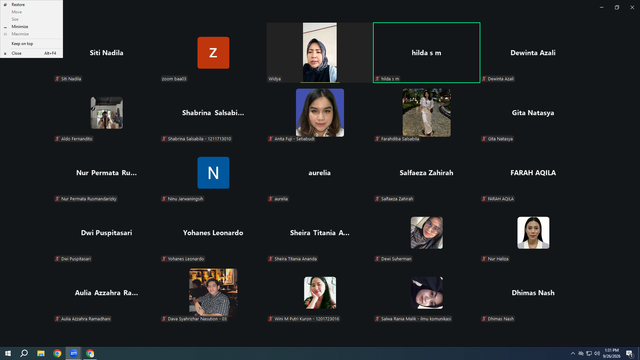The height and width of the screenshot is (360, 640).
Task: Click the large Dhimas Nash name
Action: coord(533,293)
